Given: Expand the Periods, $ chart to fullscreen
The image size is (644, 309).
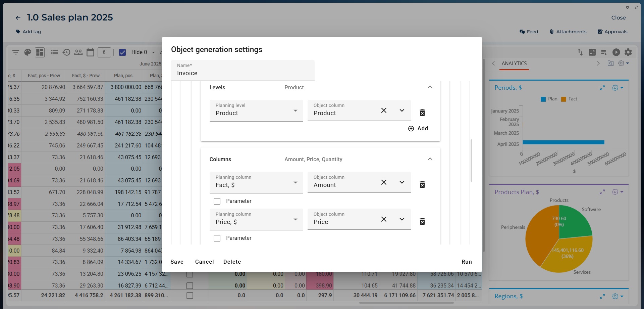Looking at the screenshot, I should [x=602, y=88].
